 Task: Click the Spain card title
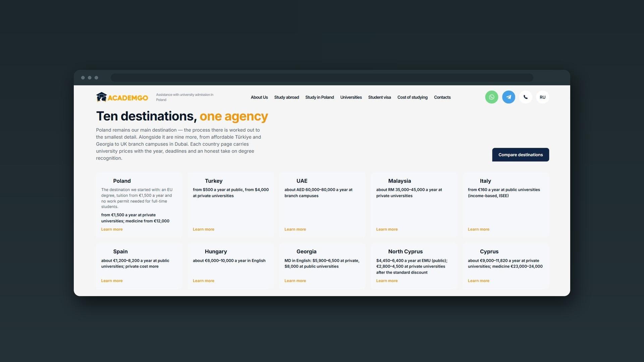click(x=120, y=252)
